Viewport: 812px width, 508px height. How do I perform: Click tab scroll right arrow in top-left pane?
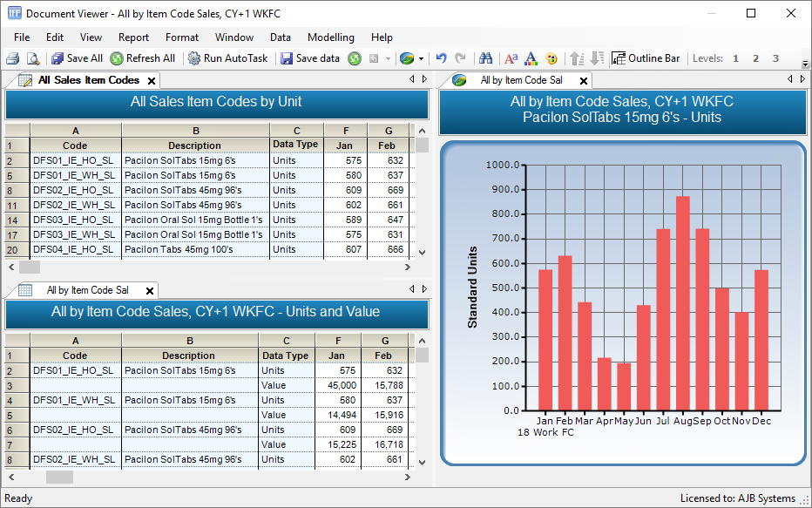click(424, 79)
